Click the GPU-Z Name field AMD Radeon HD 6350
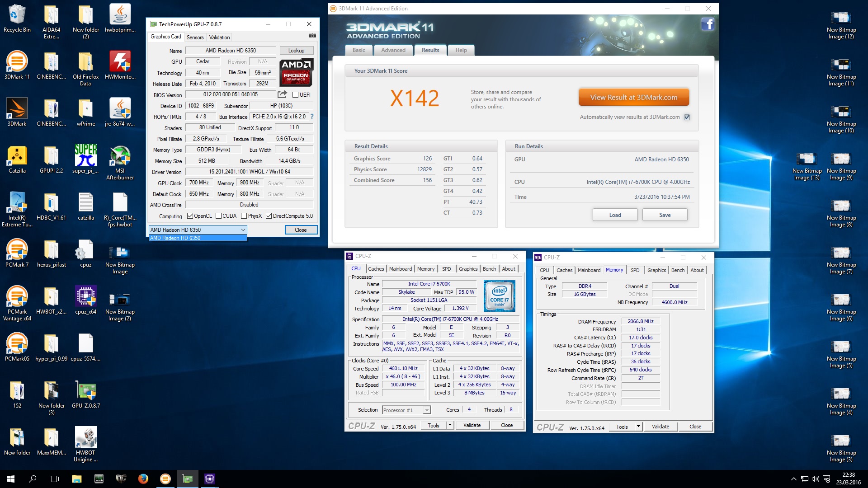 [231, 51]
